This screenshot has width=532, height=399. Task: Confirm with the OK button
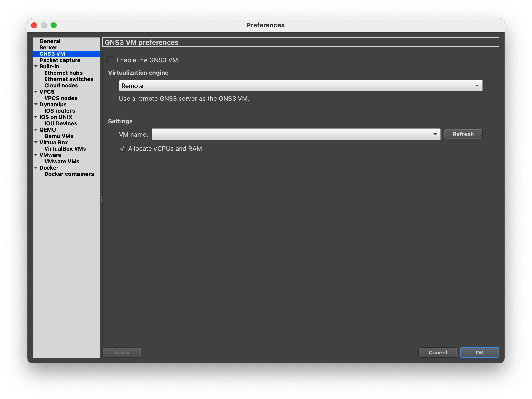[480, 353]
